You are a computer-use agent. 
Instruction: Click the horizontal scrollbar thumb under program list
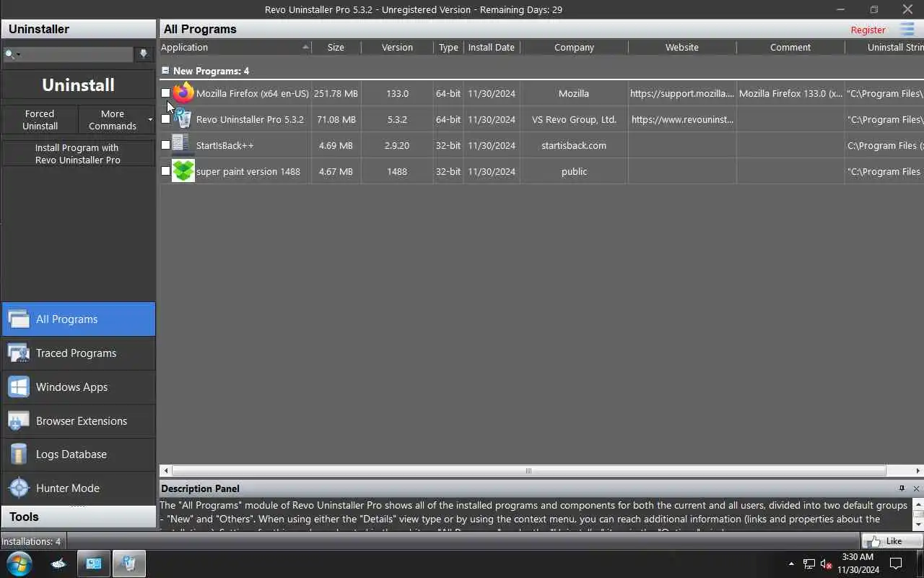coord(528,470)
